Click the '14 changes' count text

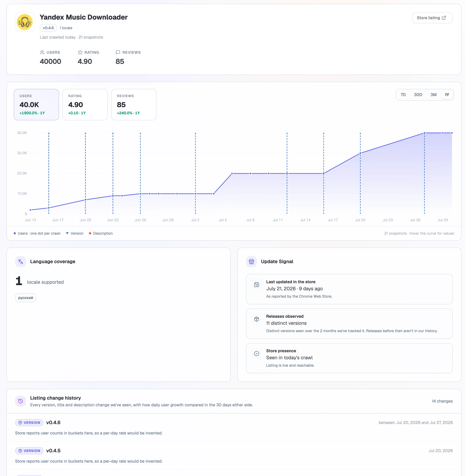[x=442, y=401]
